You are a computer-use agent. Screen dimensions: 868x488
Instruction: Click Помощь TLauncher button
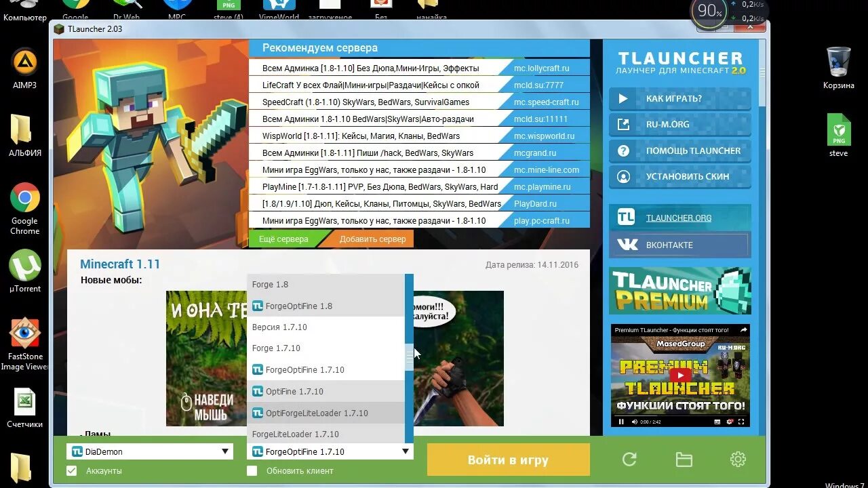(x=679, y=150)
